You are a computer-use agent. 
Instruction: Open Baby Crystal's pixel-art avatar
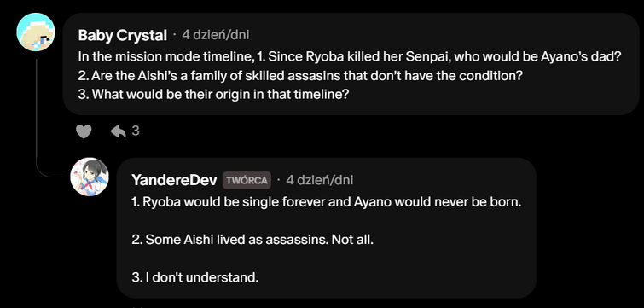[36, 32]
